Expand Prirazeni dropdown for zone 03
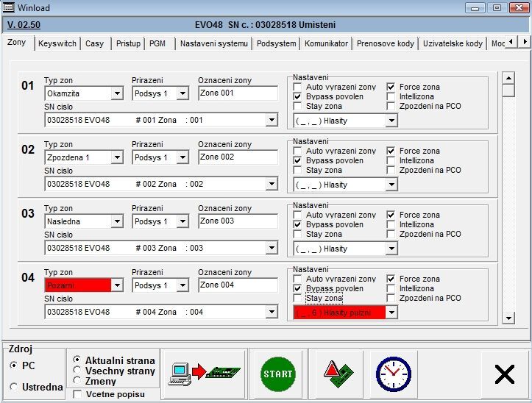 point(182,221)
